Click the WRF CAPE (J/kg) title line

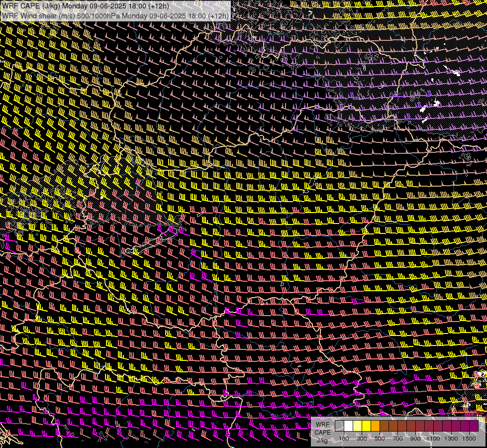point(86,5)
